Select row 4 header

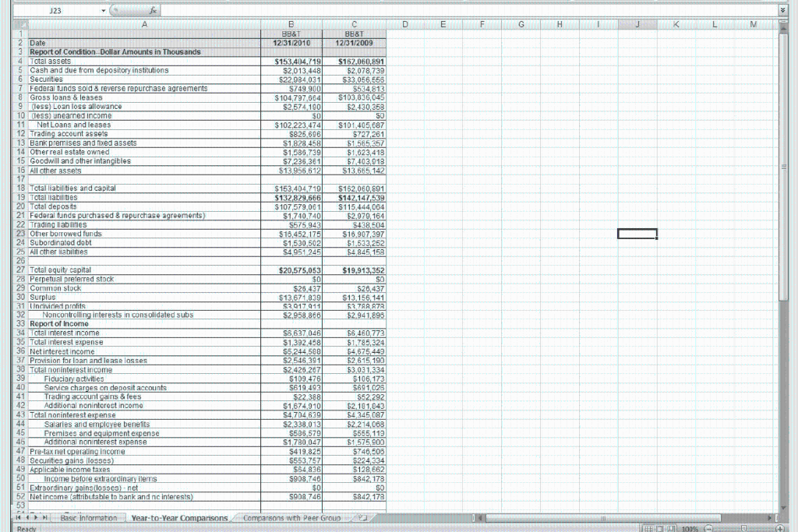click(x=20, y=61)
